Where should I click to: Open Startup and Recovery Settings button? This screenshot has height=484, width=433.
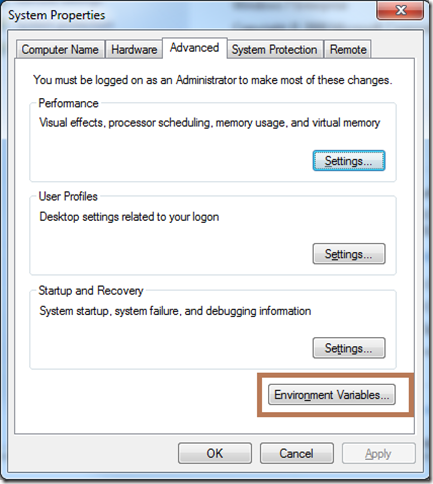(x=349, y=348)
